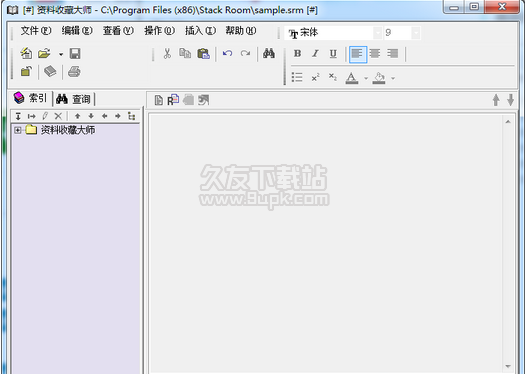
Task: Click the rename pencil icon in tree toolbar
Action: pos(45,116)
